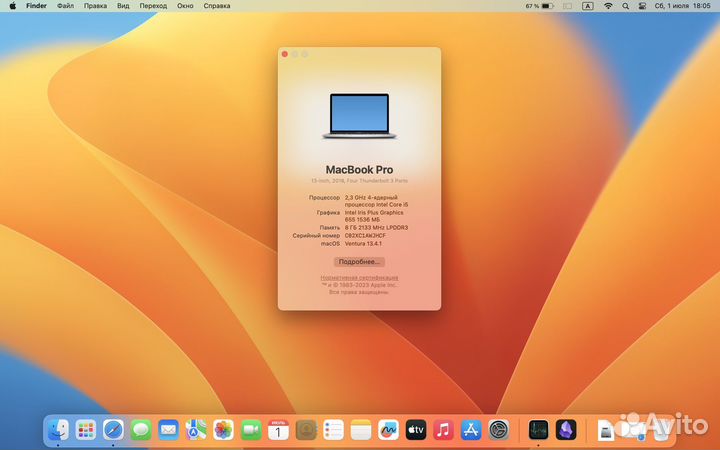Open the App Store in the Dock

[x=471, y=430]
